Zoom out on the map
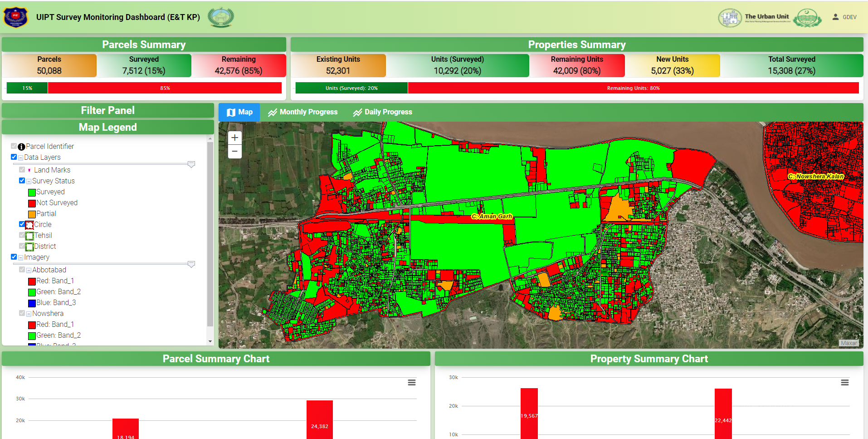Image resolution: width=868 pixels, height=439 pixels. 234,152
